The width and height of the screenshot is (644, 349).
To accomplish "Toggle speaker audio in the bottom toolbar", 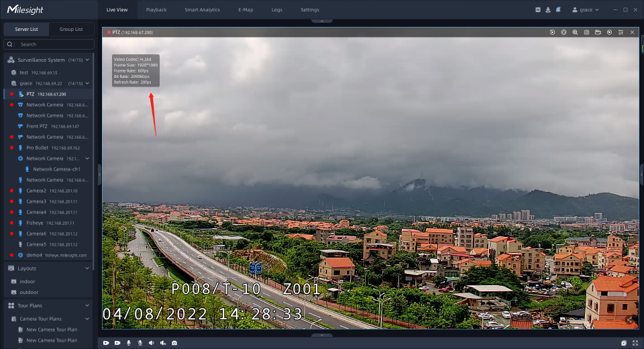I will 151,343.
